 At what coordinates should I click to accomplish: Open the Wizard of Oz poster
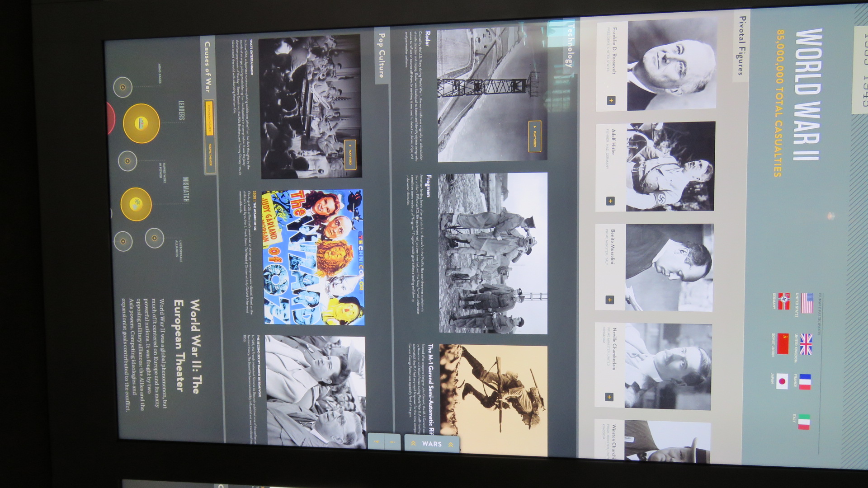point(313,257)
